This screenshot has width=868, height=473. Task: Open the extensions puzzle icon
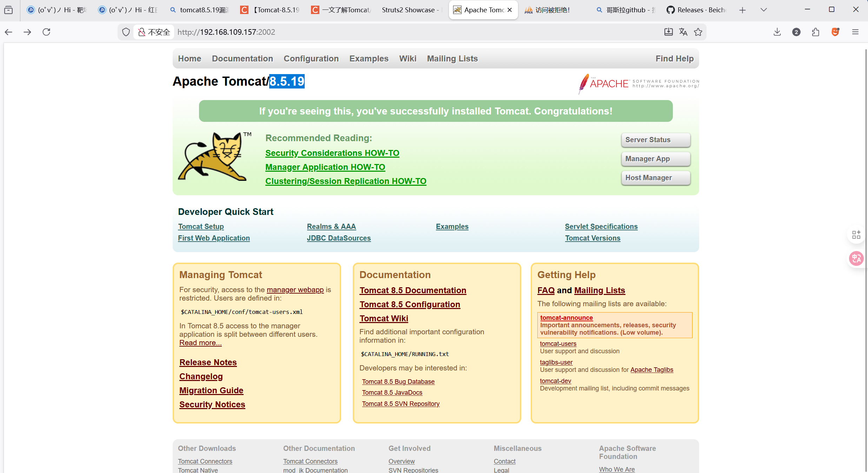pyautogui.click(x=816, y=32)
